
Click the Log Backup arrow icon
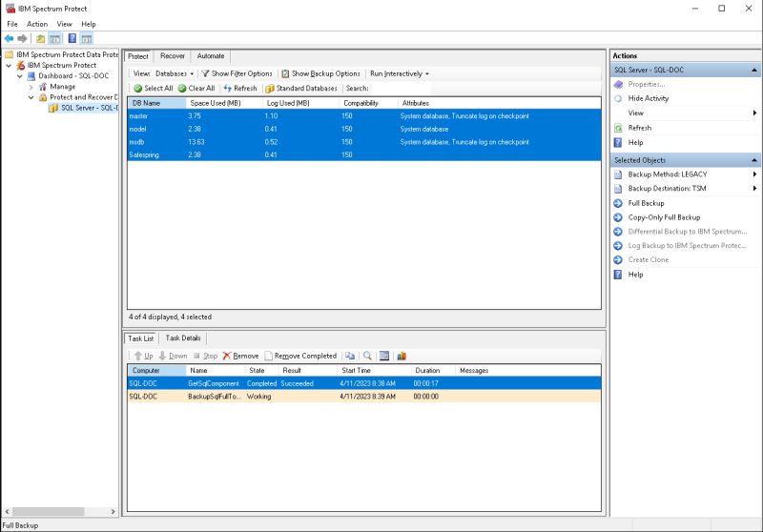(x=618, y=246)
